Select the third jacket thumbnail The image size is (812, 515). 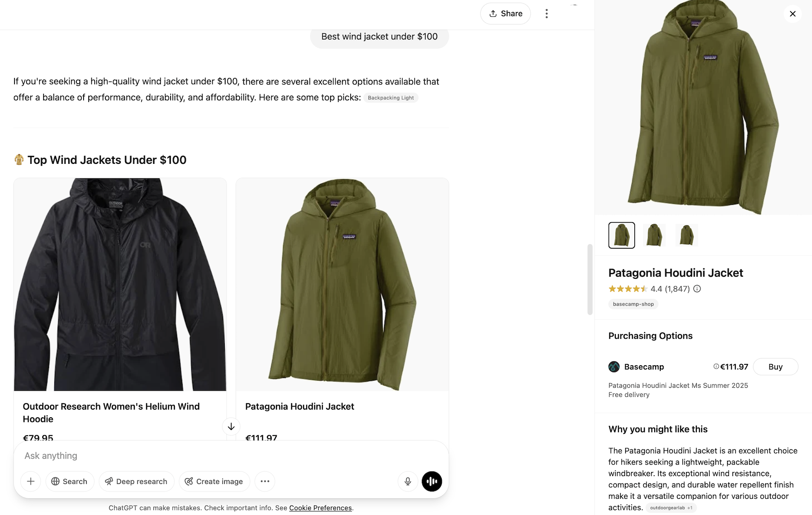click(x=687, y=235)
